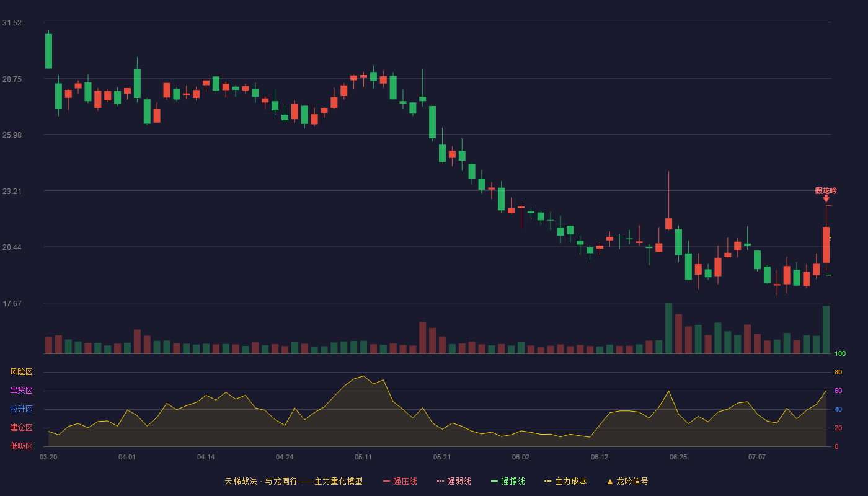
Task: Toggle the 强撑线 legend entry
Action: click(508, 481)
